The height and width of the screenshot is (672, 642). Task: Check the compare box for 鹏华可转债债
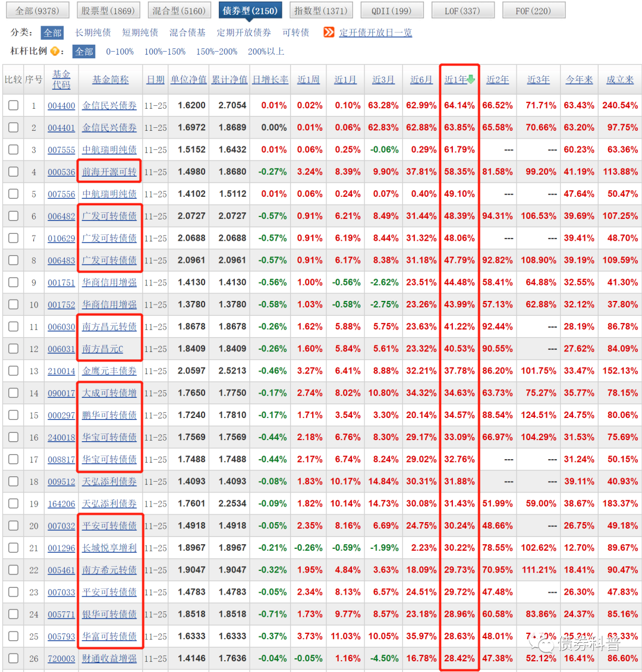click(13, 415)
